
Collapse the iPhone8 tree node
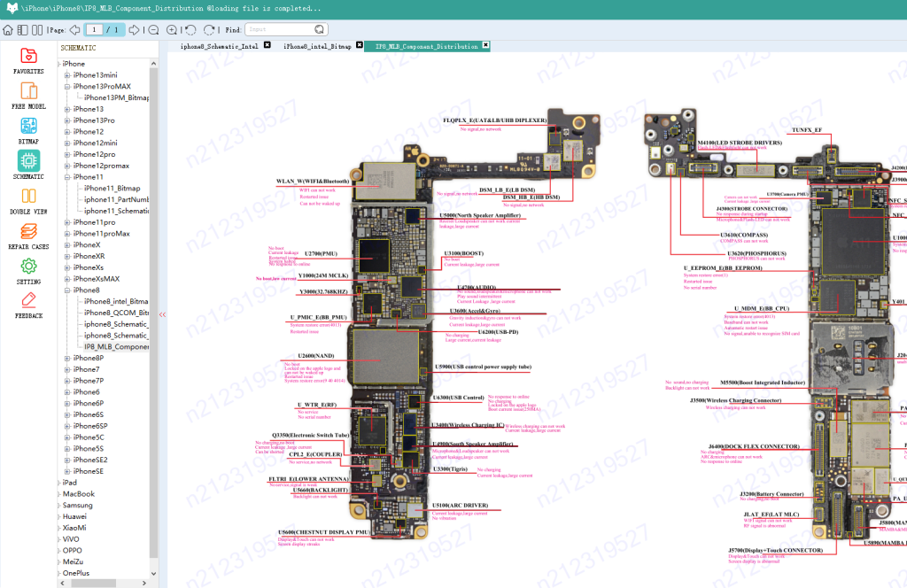67,290
